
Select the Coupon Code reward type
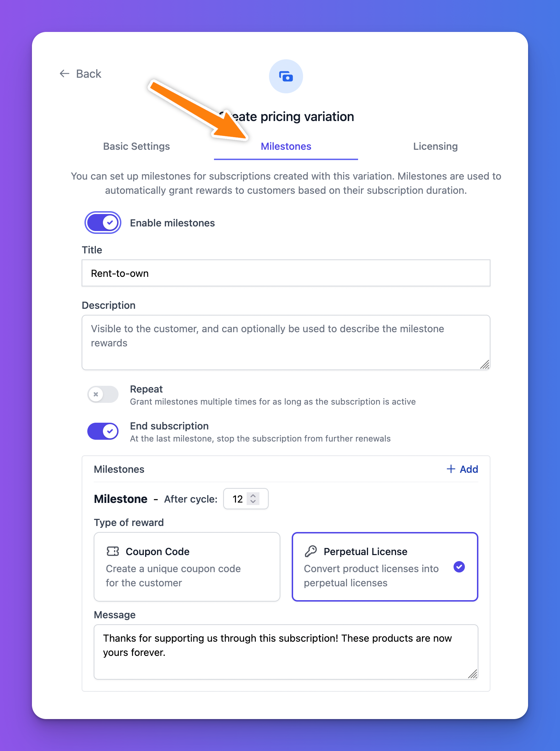pos(187,567)
